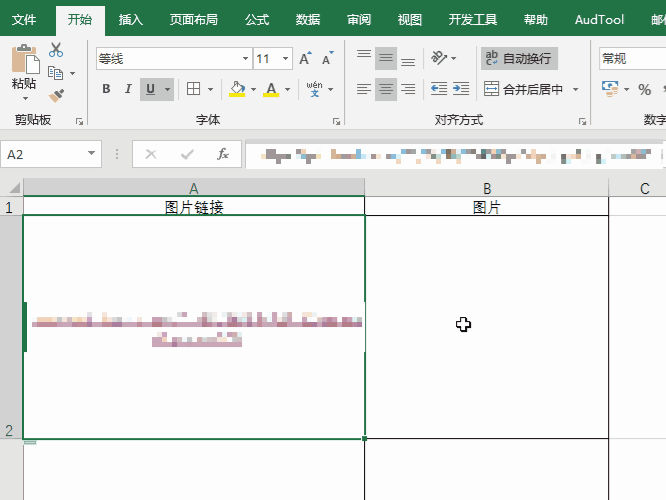Viewport: 666px width, 500px height.
Task: Open clipboard pane launcher
Action: pos(79,121)
